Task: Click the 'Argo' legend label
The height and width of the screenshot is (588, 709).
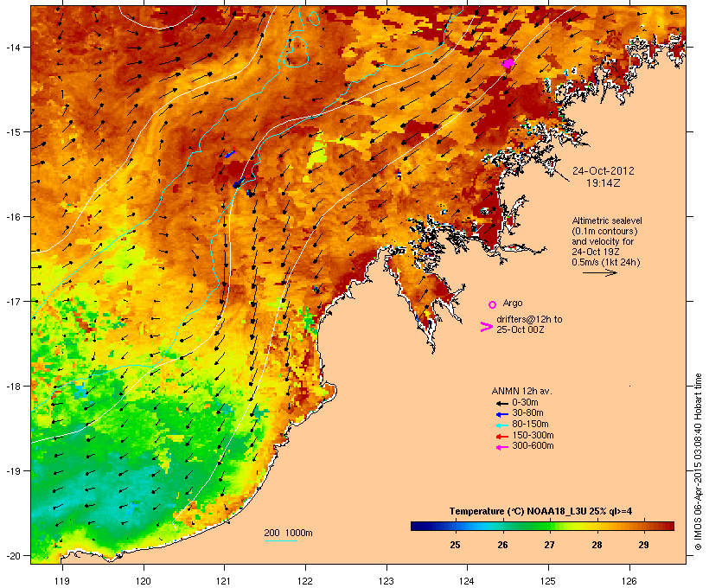Action: coord(513,303)
